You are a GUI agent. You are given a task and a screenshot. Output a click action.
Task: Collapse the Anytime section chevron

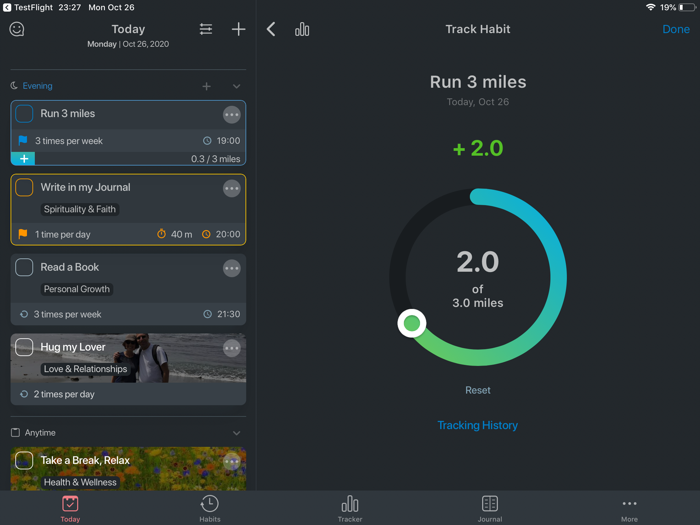[237, 433]
